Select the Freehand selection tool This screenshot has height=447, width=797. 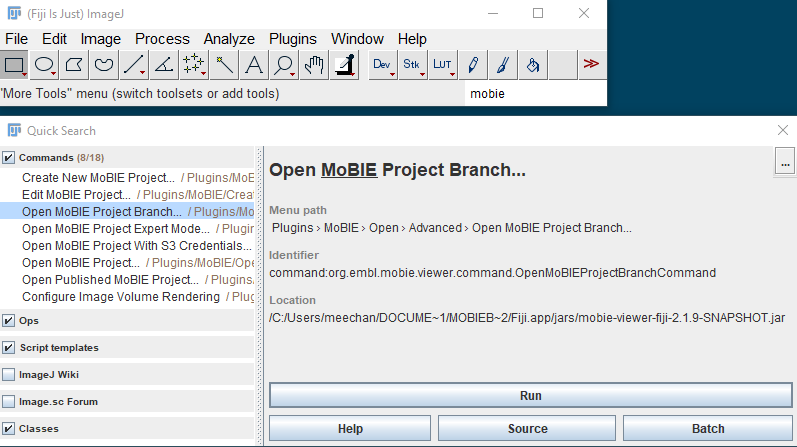(x=104, y=65)
